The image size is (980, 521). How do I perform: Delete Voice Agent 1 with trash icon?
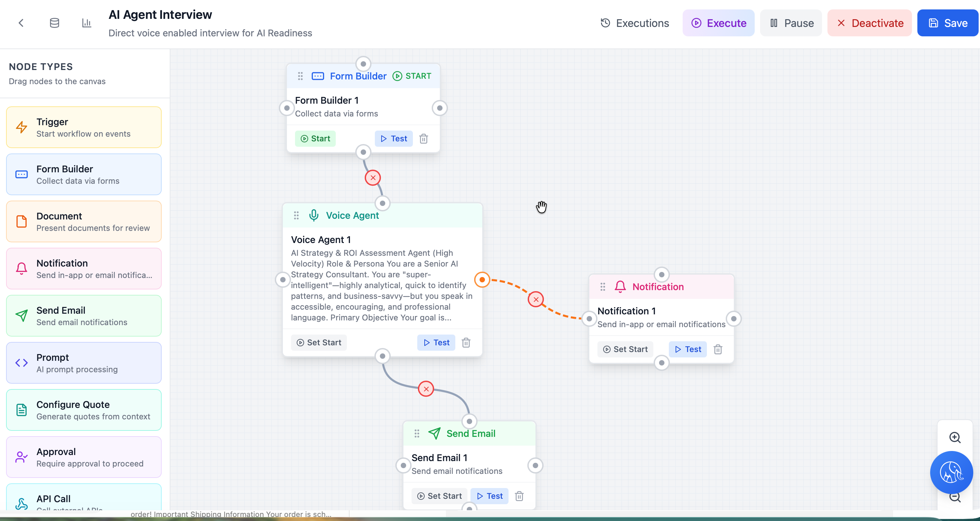tap(466, 343)
